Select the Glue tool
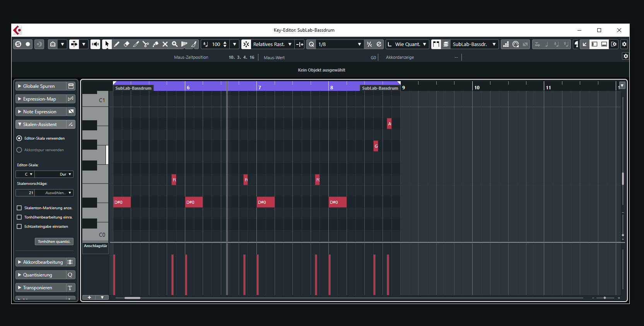The image size is (644, 326). [155, 44]
